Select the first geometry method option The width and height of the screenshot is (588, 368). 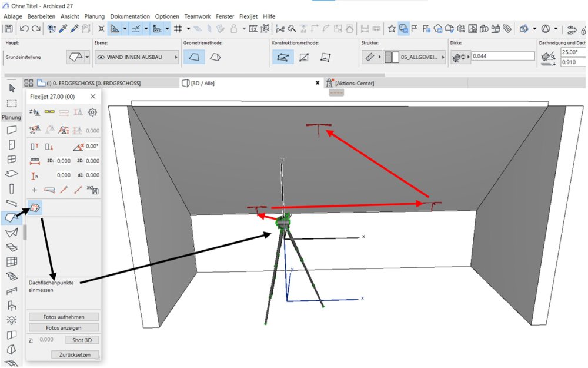pos(195,57)
